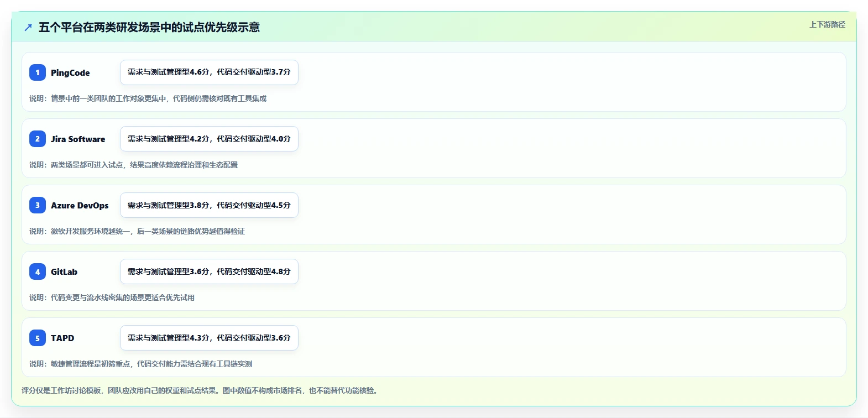Click the footer disclaimer 评分仅是工作坊讨论模板
This screenshot has width=868, height=418.
[201, 390]
